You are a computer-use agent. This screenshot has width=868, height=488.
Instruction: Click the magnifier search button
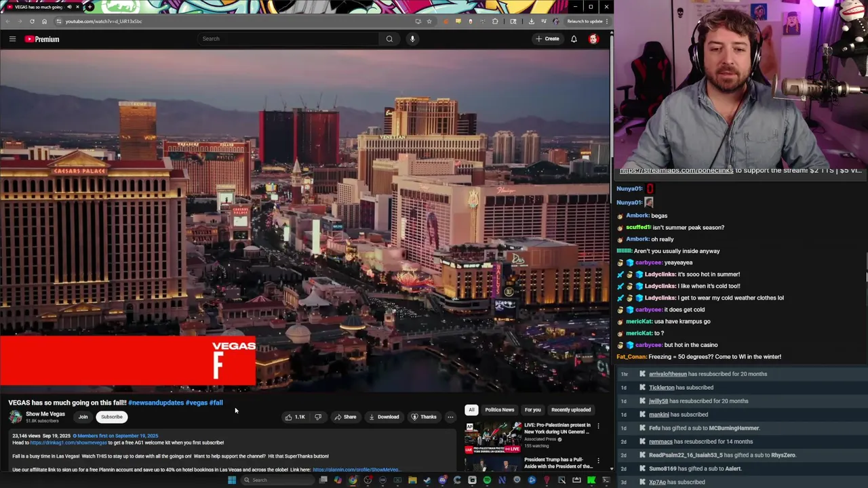[x=389, y=39]
